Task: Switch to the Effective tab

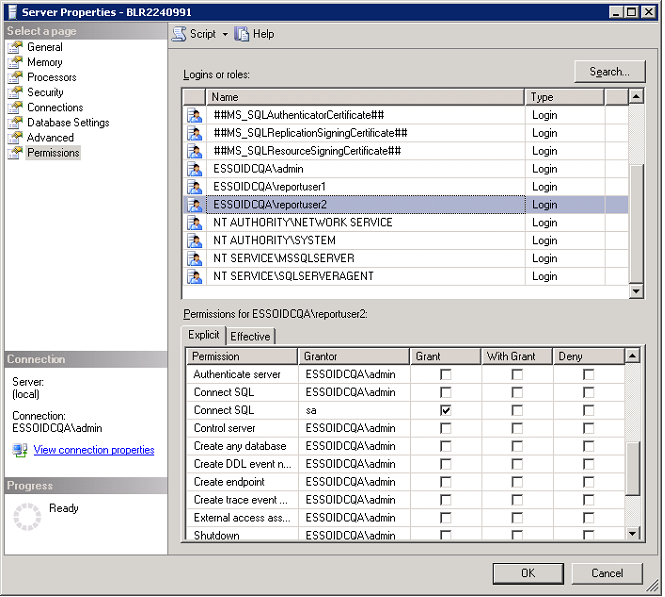Action: coord(250,337)
